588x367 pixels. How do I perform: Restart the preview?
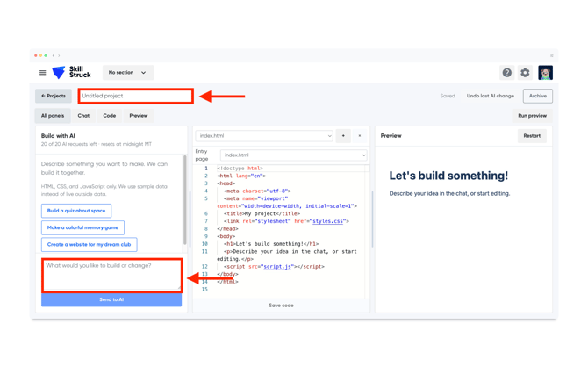pos(532,136)
